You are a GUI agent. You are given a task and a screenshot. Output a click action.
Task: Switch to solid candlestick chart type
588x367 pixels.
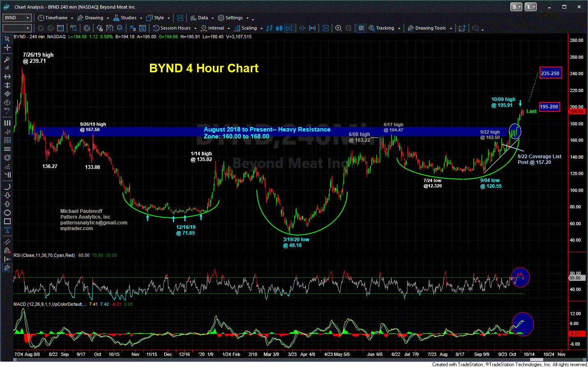(279, 28)
